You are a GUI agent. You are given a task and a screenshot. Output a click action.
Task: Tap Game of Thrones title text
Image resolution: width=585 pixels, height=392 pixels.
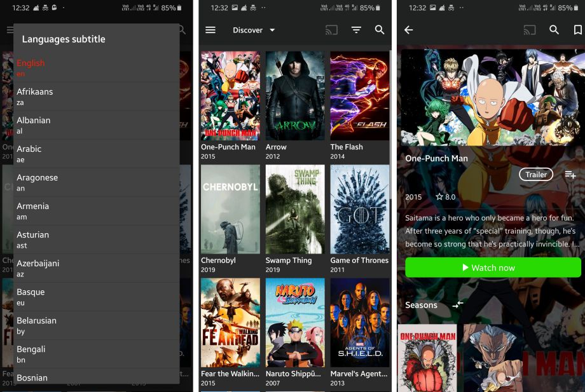coord(359,260)
